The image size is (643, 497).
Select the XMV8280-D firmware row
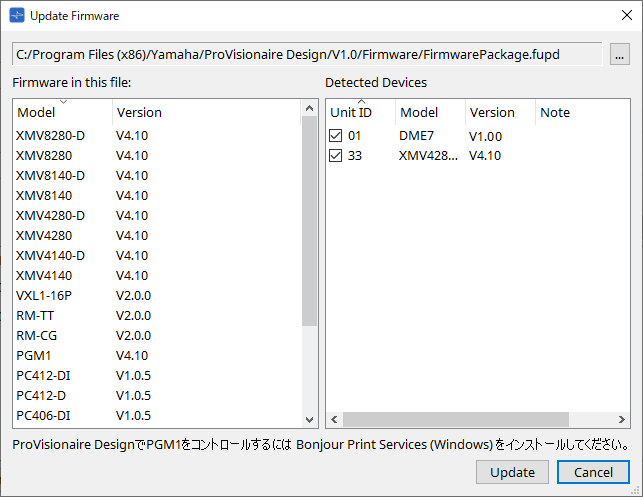157,135
